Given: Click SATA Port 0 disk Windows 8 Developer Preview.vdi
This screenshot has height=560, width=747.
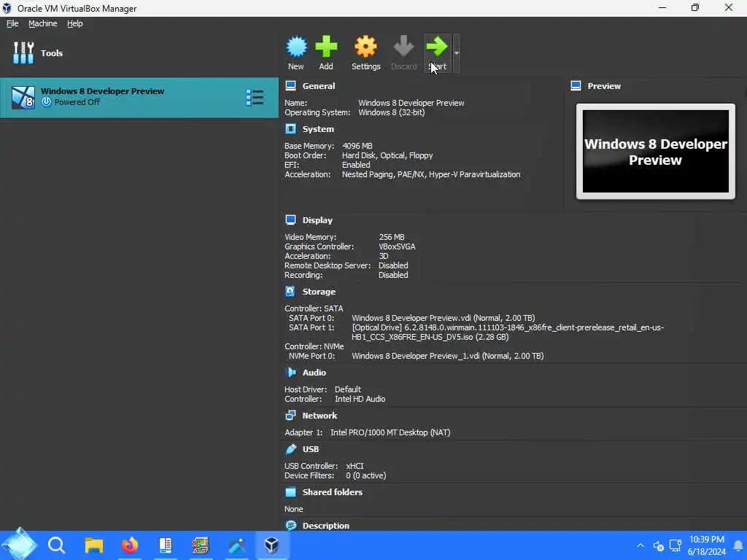Looking at the screenshot, I should (x=443, y=318).
